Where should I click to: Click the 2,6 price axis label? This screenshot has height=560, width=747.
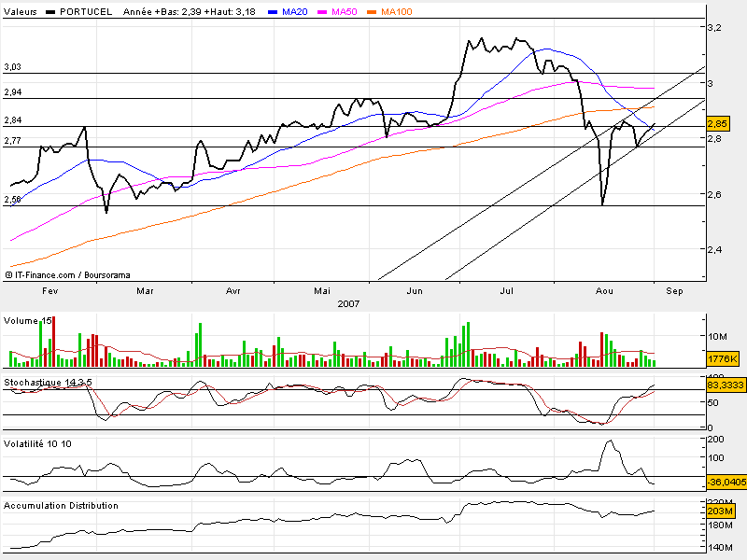pos(714,194)
